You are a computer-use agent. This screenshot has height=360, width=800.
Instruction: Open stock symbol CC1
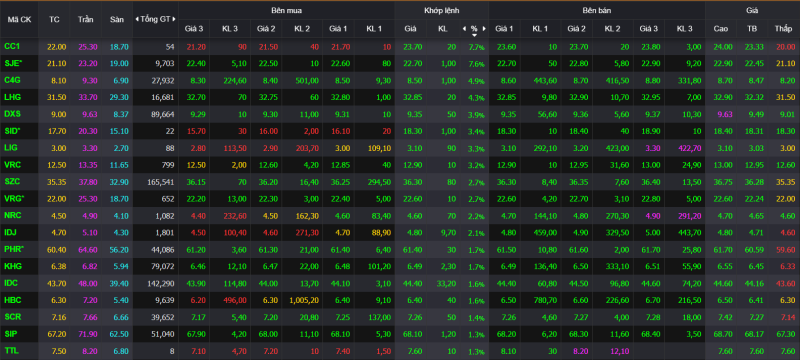click(x=12, y=46)
